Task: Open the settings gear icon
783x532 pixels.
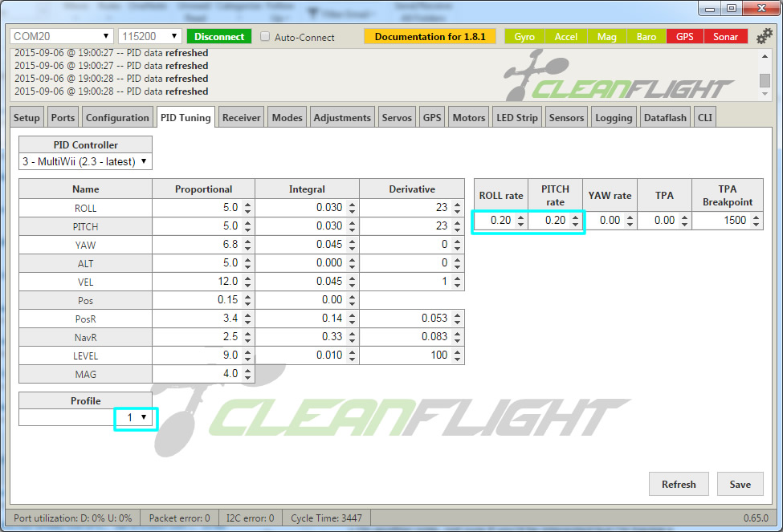Action: click(x=764, y=36)
